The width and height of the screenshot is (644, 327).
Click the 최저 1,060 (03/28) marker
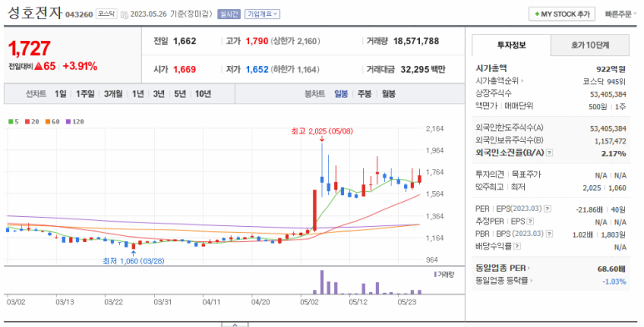coord(133,261)
